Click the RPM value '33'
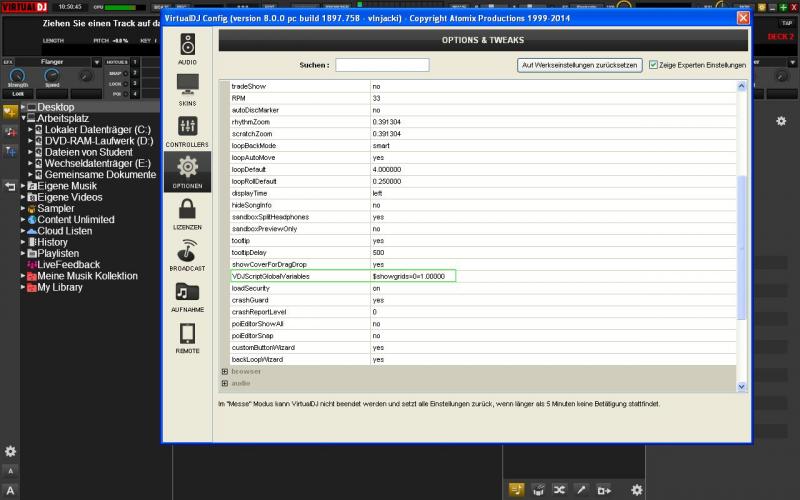The image size is (800, 500). pos(376,98)
